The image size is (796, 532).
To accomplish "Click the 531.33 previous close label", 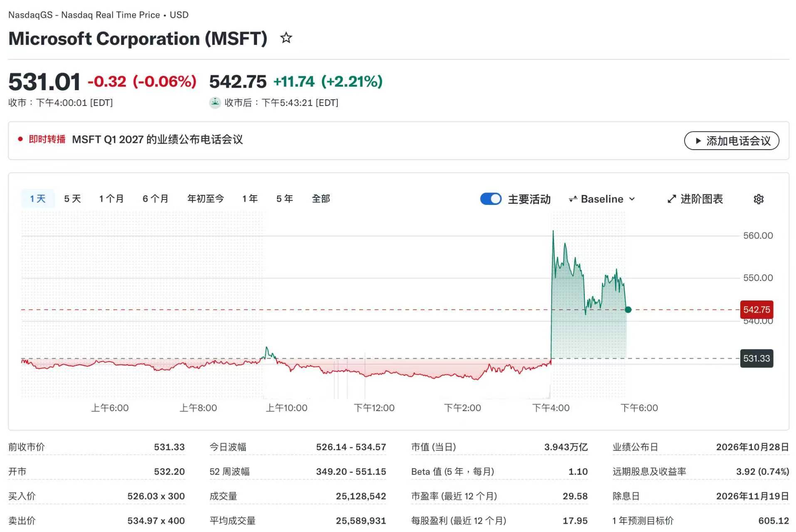I will 756,358.
